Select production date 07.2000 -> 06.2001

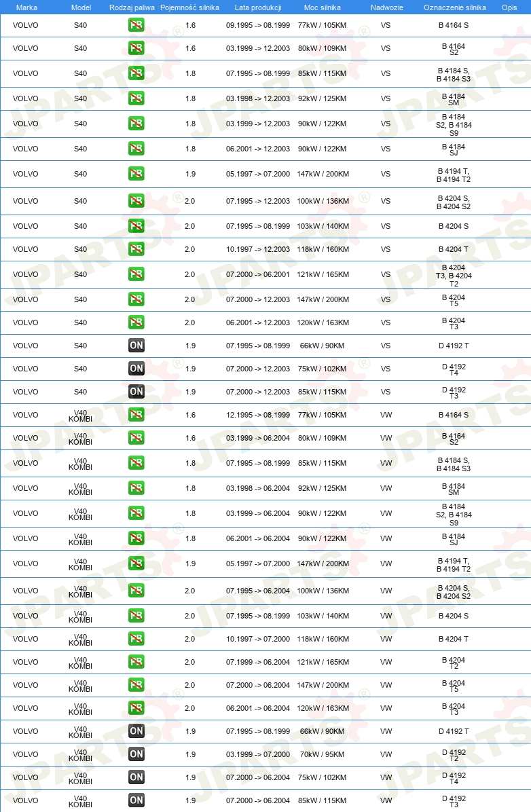(x=258, y=274)
